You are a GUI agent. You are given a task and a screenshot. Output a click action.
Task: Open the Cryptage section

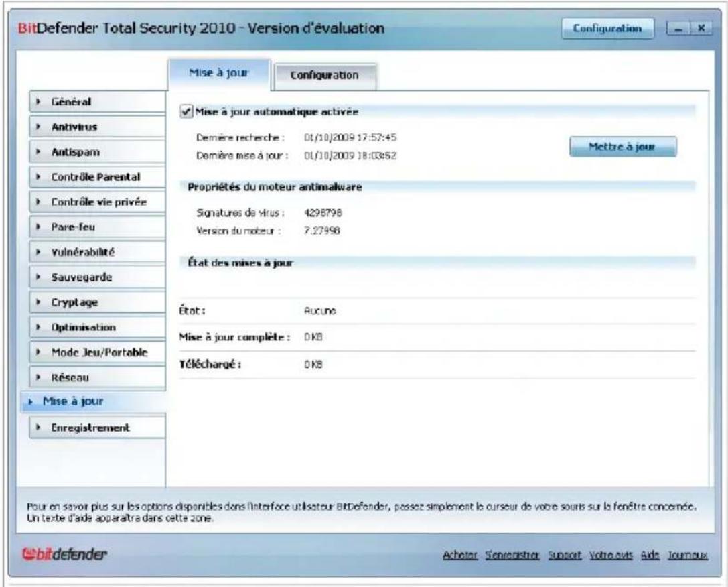[98, 302]
